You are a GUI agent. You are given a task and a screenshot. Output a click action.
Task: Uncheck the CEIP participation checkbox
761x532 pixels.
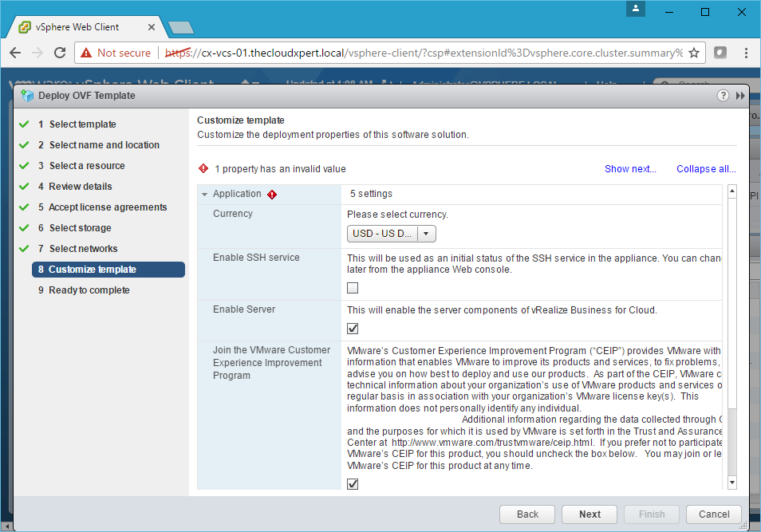point(353,483)
